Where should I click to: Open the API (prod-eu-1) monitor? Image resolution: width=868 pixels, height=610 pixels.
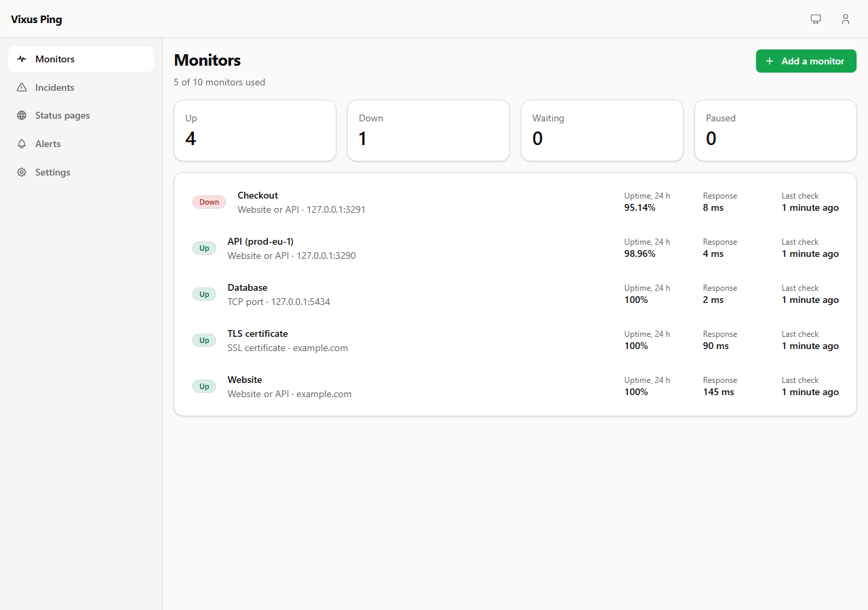tap(515, 248)
